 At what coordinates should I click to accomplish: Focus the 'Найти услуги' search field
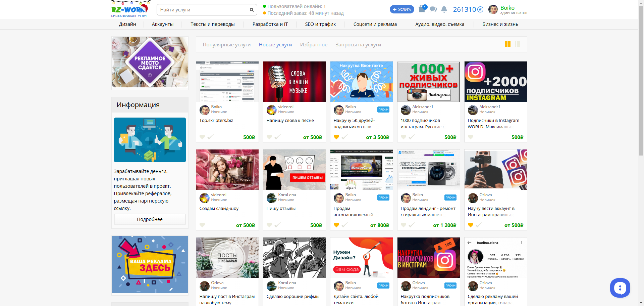pos(203,10)
